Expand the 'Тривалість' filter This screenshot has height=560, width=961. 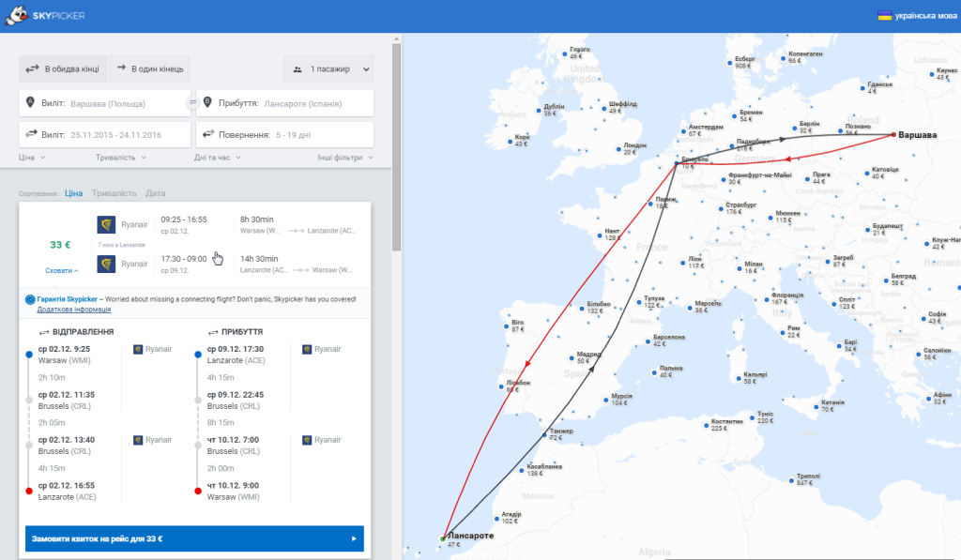point(121,158)
